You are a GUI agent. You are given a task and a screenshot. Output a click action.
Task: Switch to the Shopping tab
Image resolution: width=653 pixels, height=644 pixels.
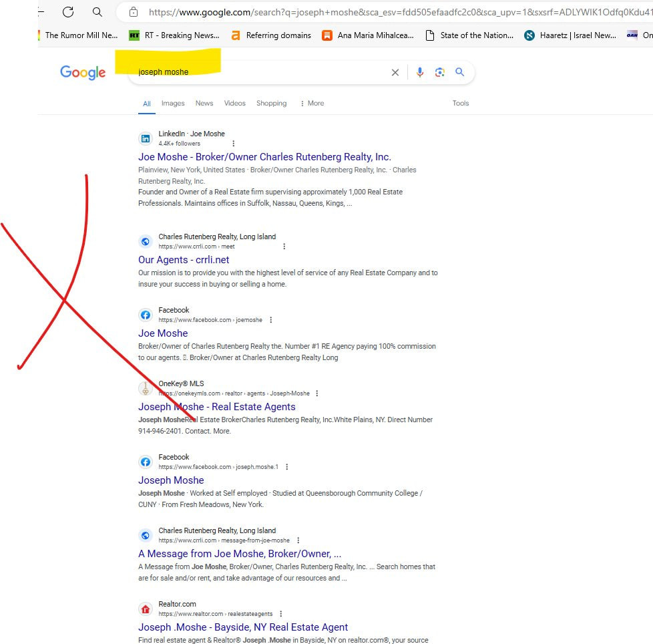coord(272,104)
